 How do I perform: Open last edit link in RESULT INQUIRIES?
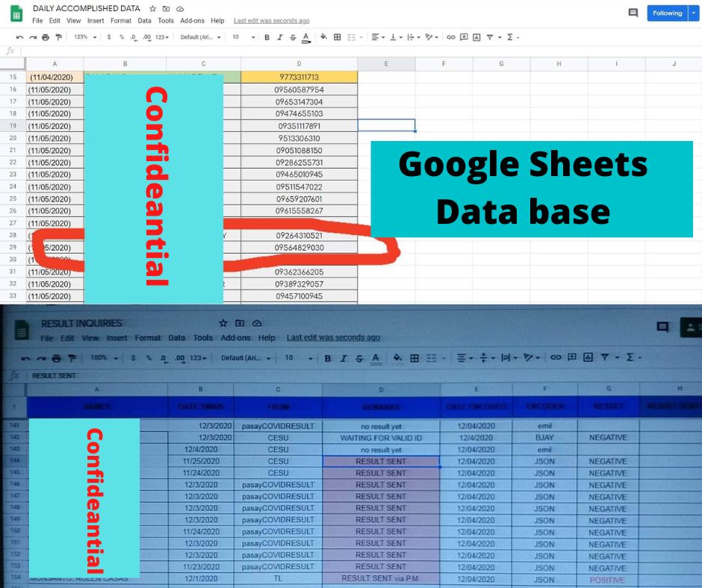[333, 337]
